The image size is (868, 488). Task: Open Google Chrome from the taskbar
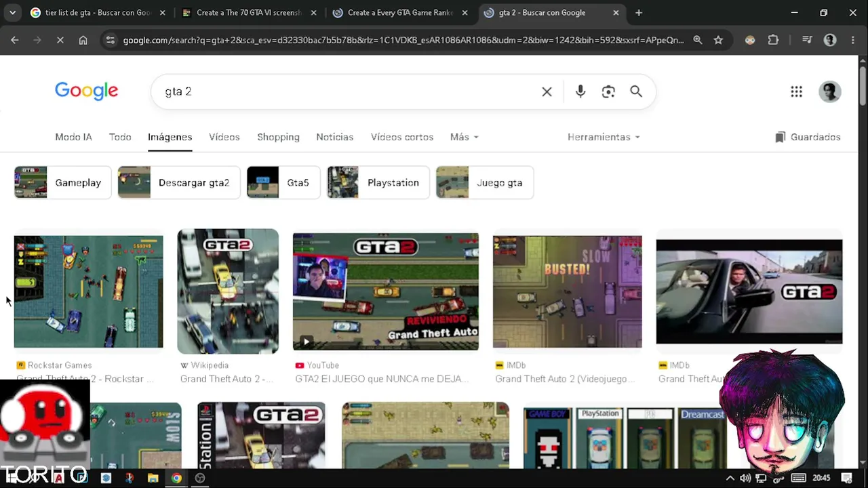coord(176,478)
